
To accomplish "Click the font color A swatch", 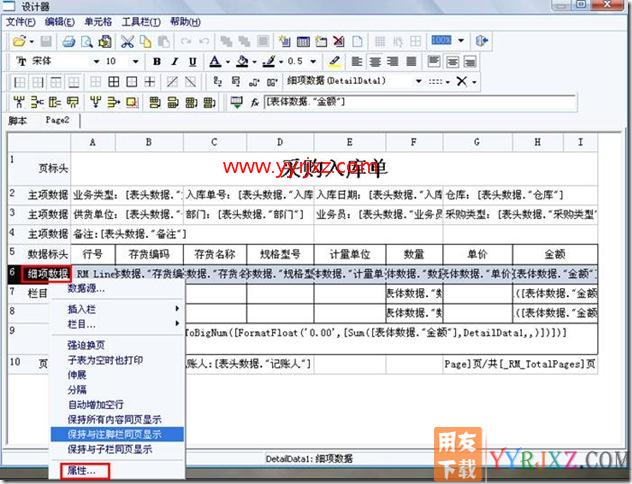I will coord(215,62).
